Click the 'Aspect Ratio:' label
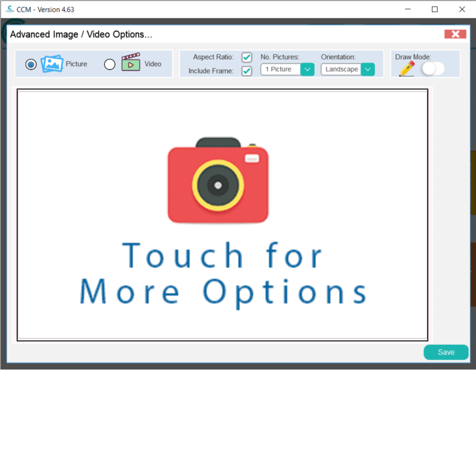476x476 pixels. (213, 57)
